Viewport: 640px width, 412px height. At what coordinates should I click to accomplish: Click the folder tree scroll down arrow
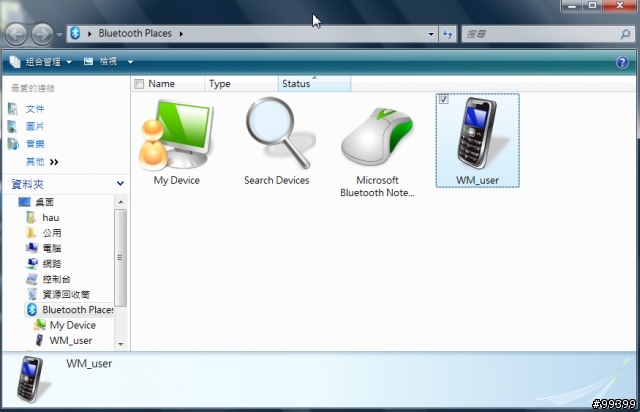[x=120, y=344]
